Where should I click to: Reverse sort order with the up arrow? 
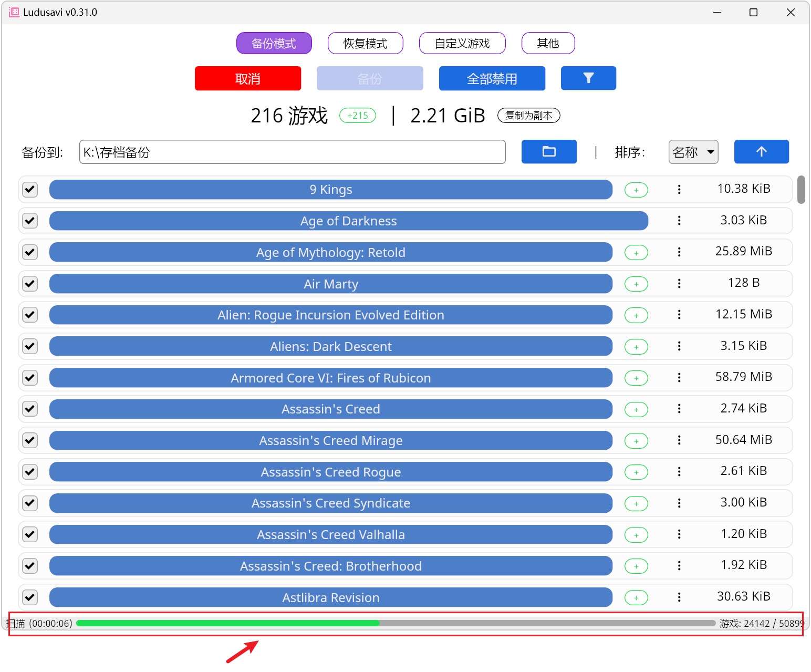(761, 152)
